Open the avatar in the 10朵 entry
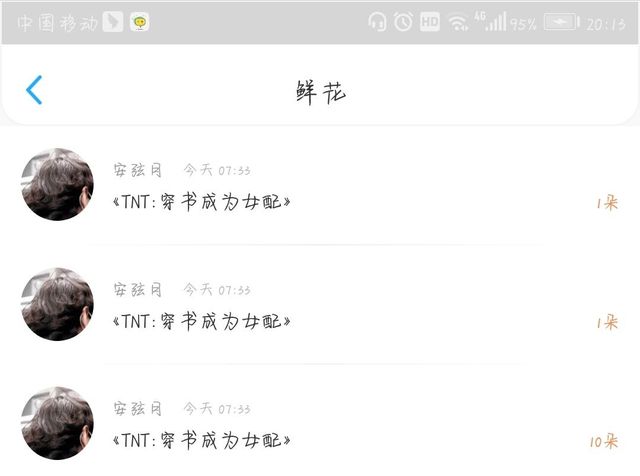 (x=58, y=423)
